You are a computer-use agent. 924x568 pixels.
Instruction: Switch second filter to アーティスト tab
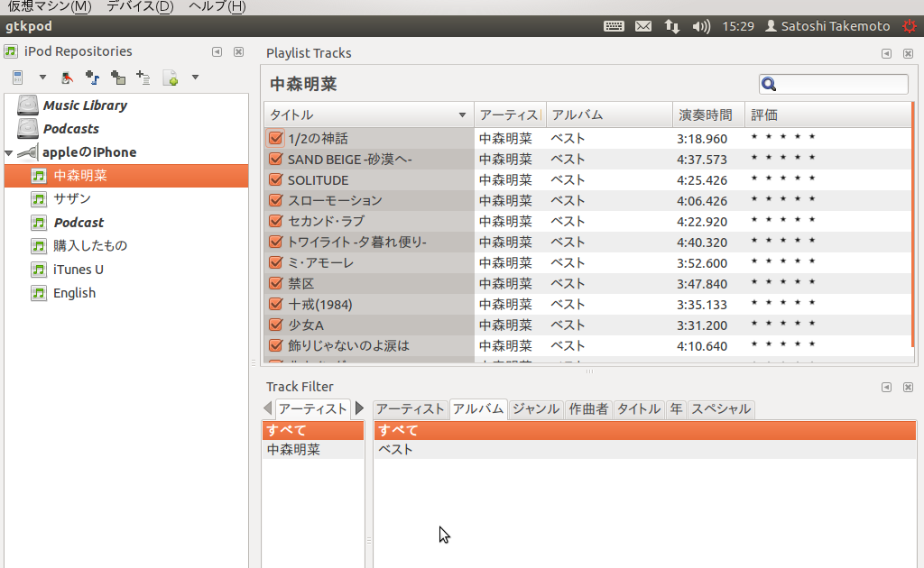pyautogui.click(x=411, y=409)
